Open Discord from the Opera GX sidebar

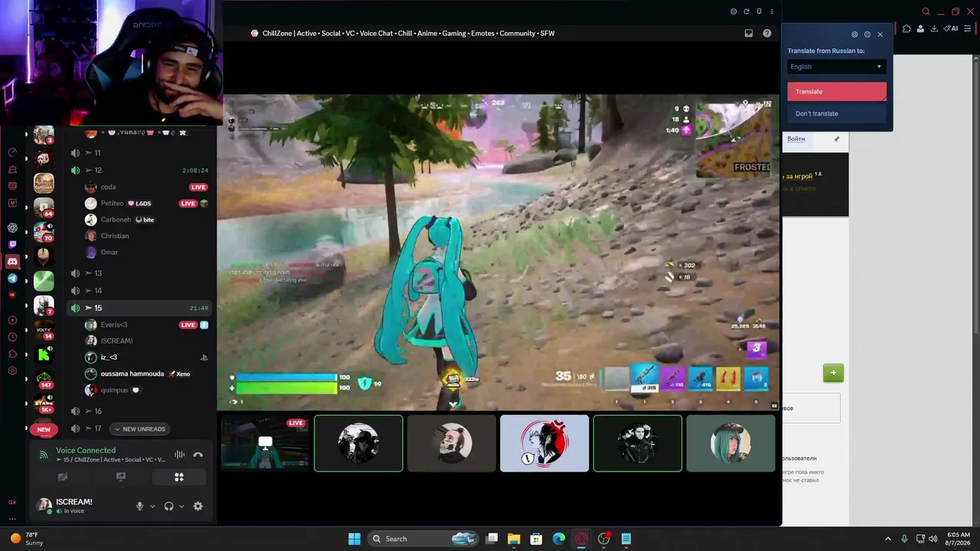(12, 262)
